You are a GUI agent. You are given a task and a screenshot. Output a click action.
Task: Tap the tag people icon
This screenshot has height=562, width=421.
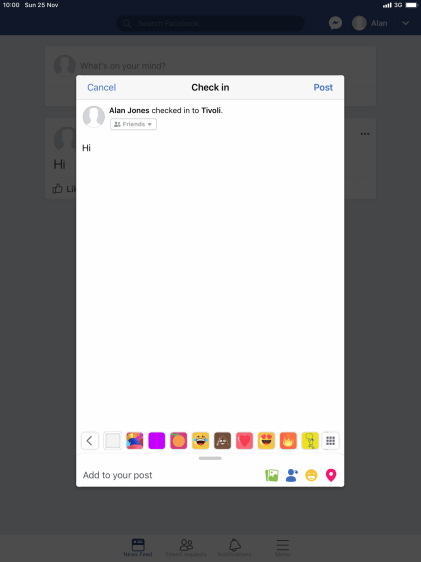pyautogui.click(x=292, y=475)
